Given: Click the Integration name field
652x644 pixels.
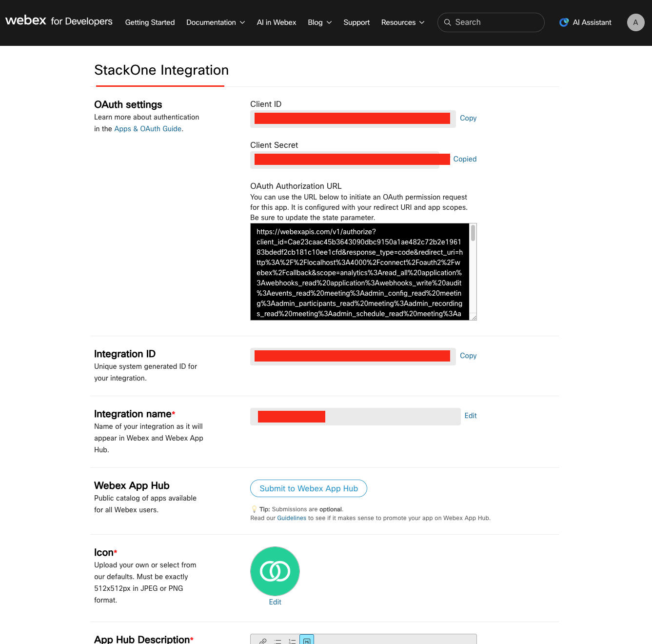Looking at the screenshot, I should [x=356, y=417].
